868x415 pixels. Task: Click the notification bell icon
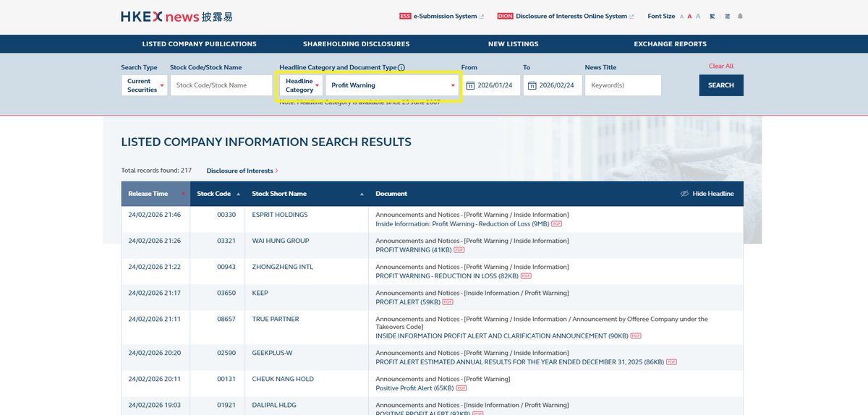click(x=740, y=16)
